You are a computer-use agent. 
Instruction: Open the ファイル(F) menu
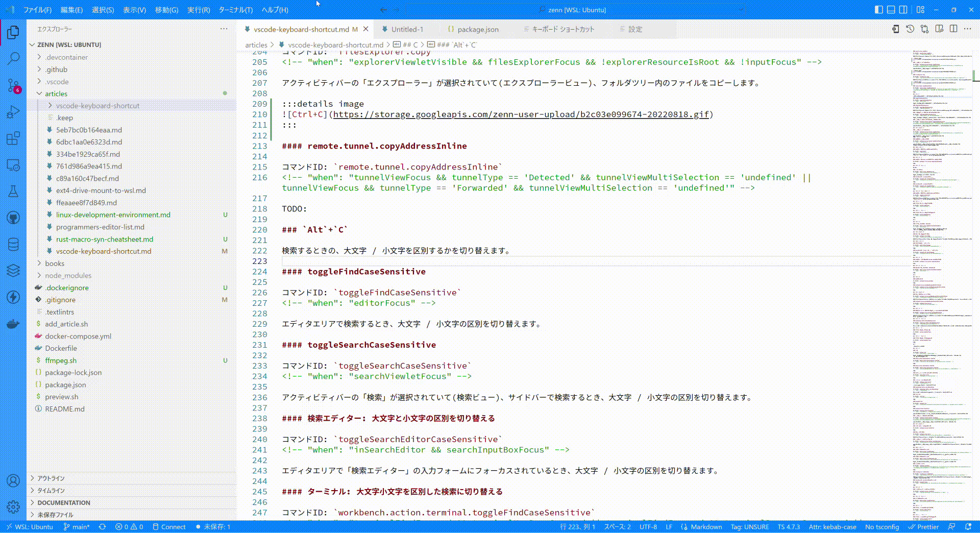pyautogui.click(x=37, y=10)
